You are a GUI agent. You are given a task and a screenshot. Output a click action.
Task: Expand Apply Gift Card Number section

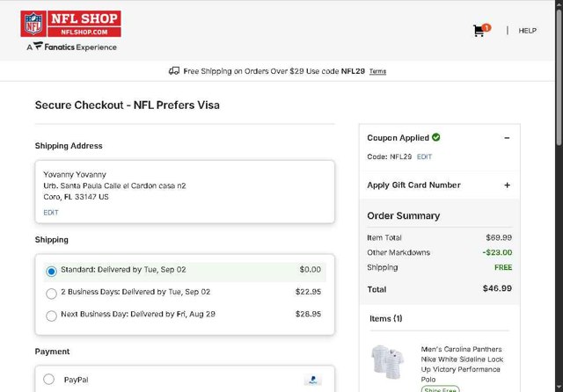click(507, 185)
